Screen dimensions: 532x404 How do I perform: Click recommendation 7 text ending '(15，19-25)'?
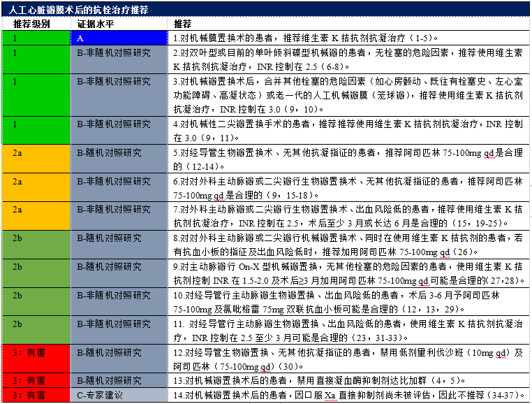[348, 216]
